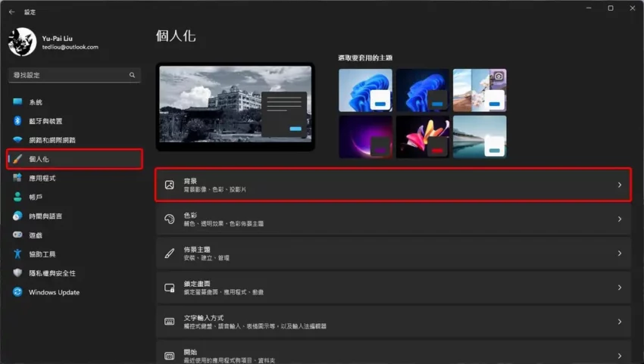This screenshot has width=644, height=364.
Task: Click the Time & Language (時間與語言) icon
Action: click(17, 216)
